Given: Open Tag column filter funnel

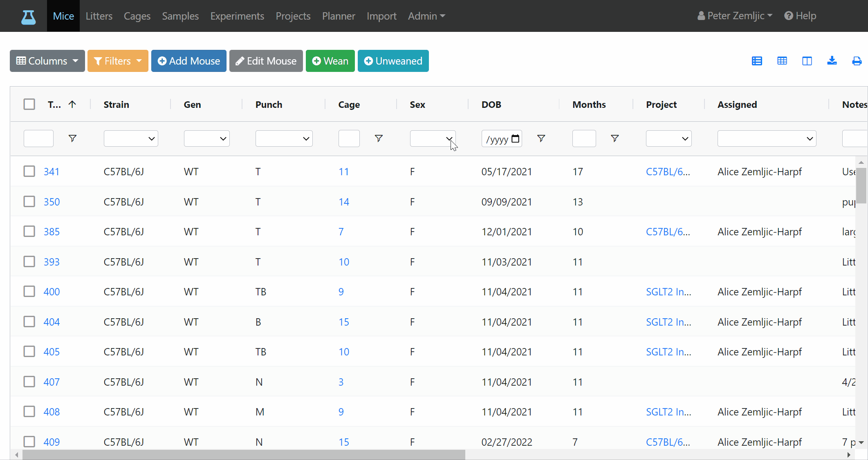Looking at the screenshot, I should (72, 138).
